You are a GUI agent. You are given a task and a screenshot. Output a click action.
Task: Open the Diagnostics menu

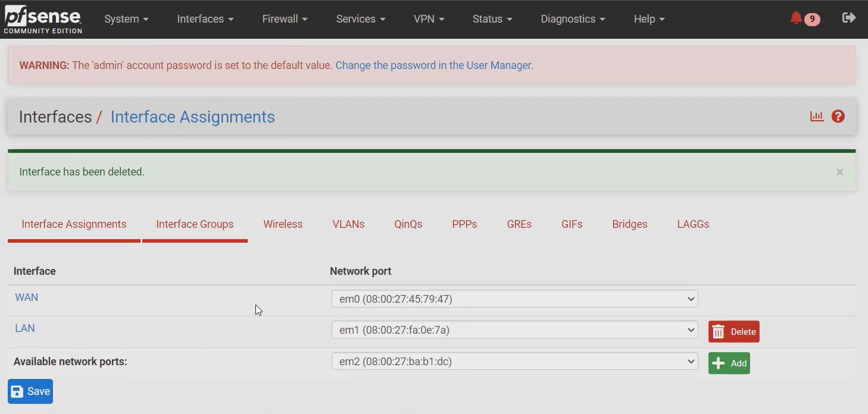click(573, 19)
